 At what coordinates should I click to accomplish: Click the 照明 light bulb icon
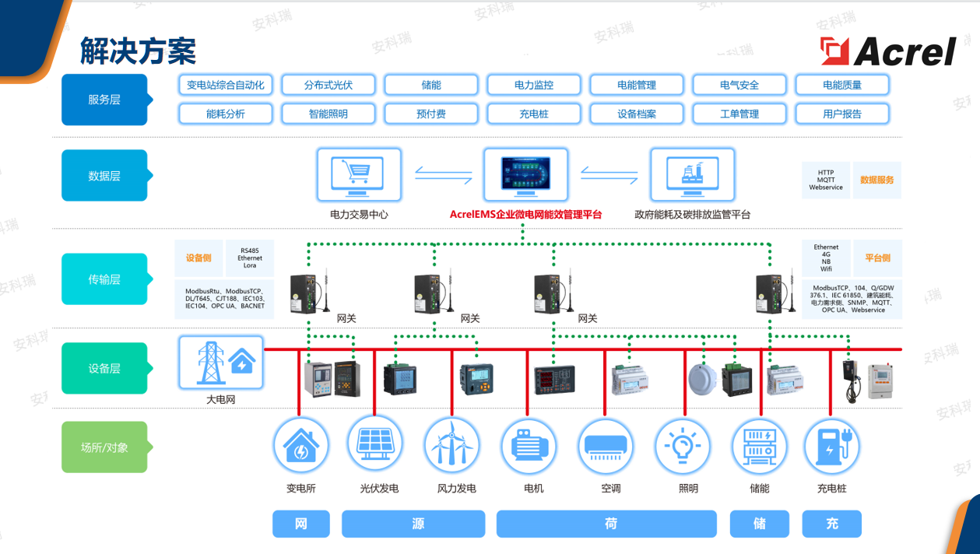click(x=683, y=446)
